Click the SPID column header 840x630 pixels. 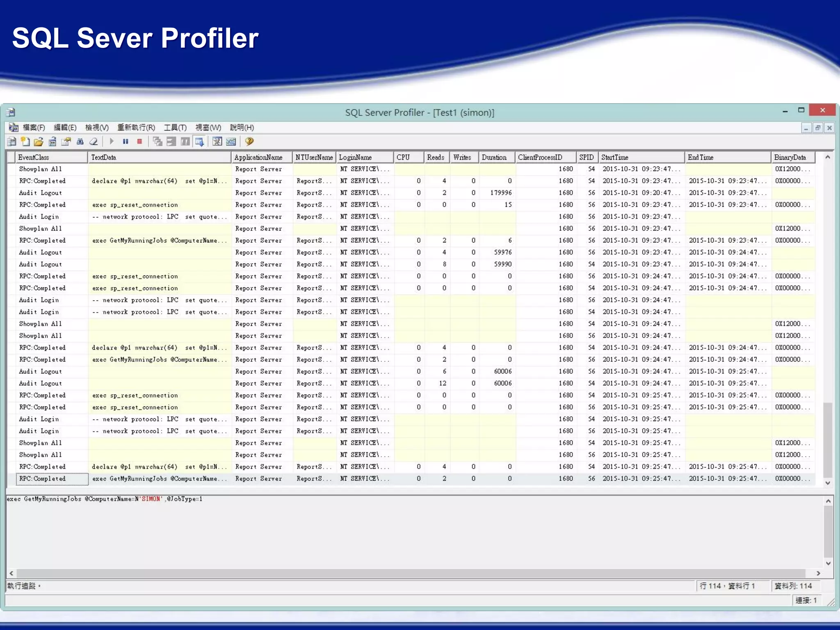[x=587, y=157]
